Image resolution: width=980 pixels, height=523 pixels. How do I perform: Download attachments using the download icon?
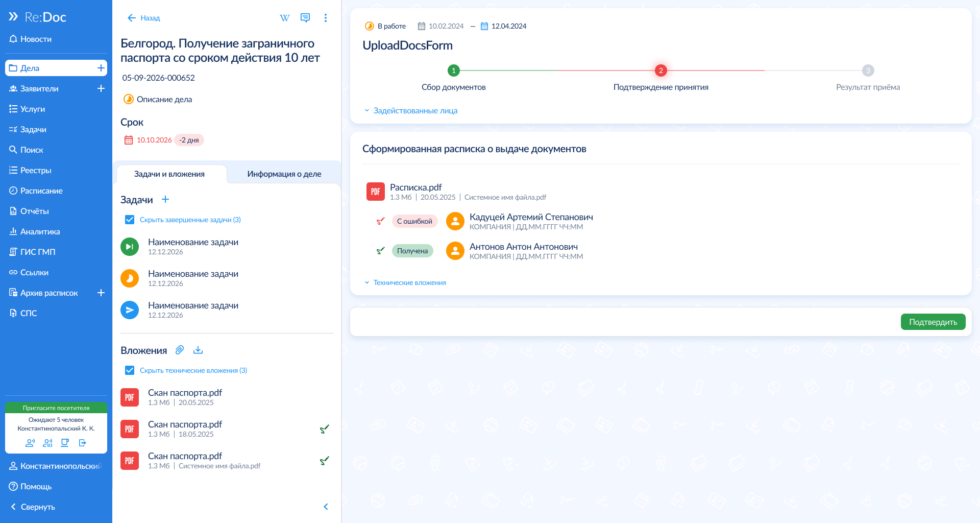(x=198, y=350)
